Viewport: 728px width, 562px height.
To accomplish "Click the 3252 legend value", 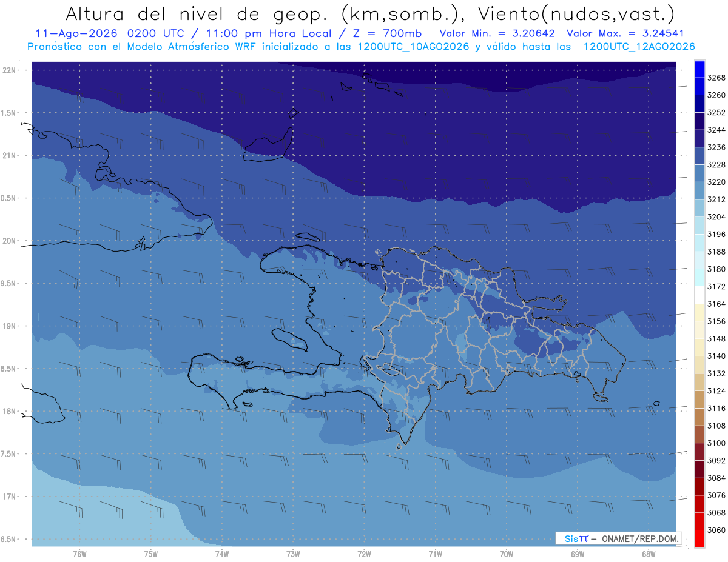I will click(x=716, y=112).
